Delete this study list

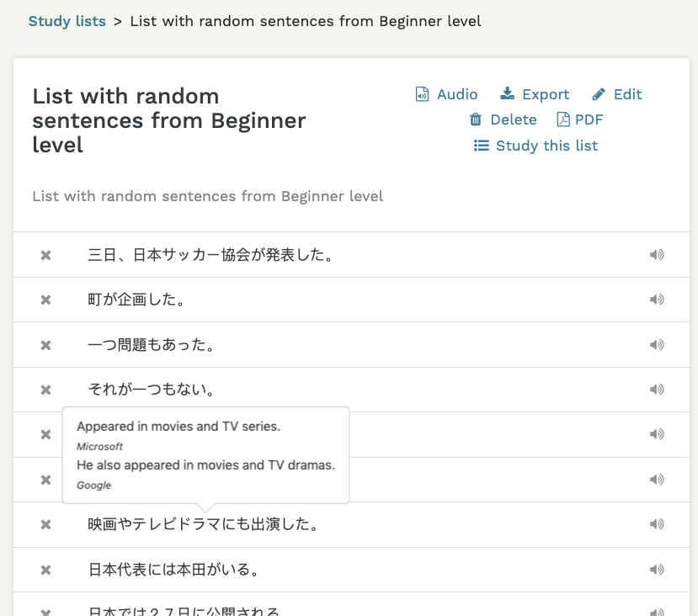503,119
